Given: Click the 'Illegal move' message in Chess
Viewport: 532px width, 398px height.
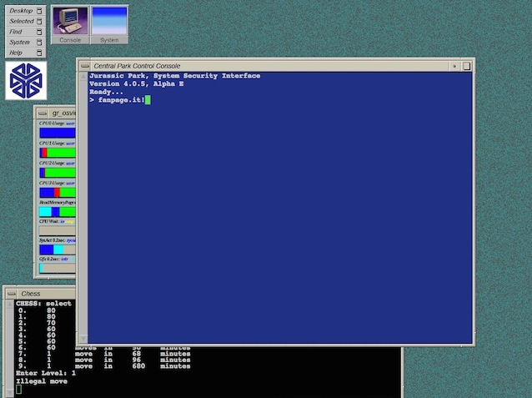Looking at the screenshot, I should click(42, 381).
